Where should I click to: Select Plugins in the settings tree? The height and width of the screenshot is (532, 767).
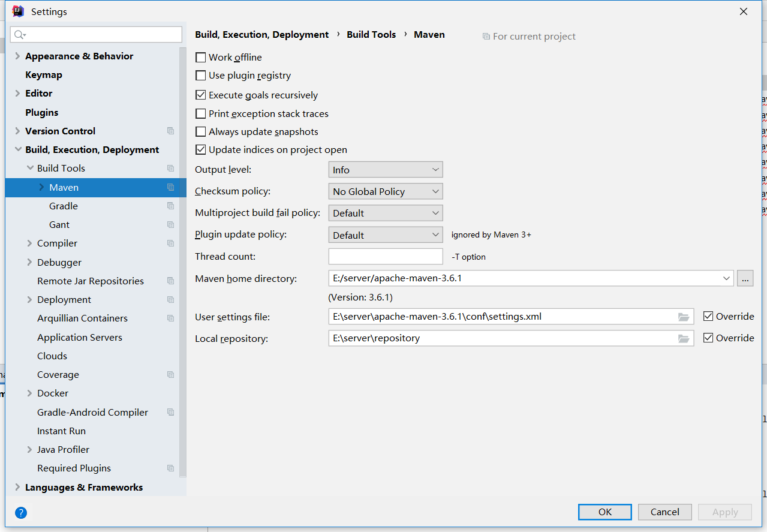pos(41,112)
